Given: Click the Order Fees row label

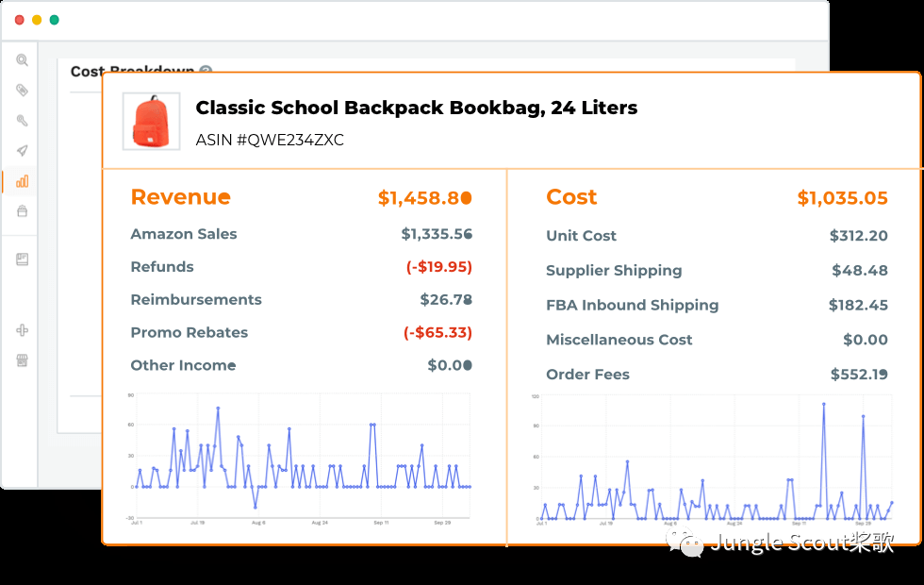Looking at the screenshot, I should [x=587, y=375].
